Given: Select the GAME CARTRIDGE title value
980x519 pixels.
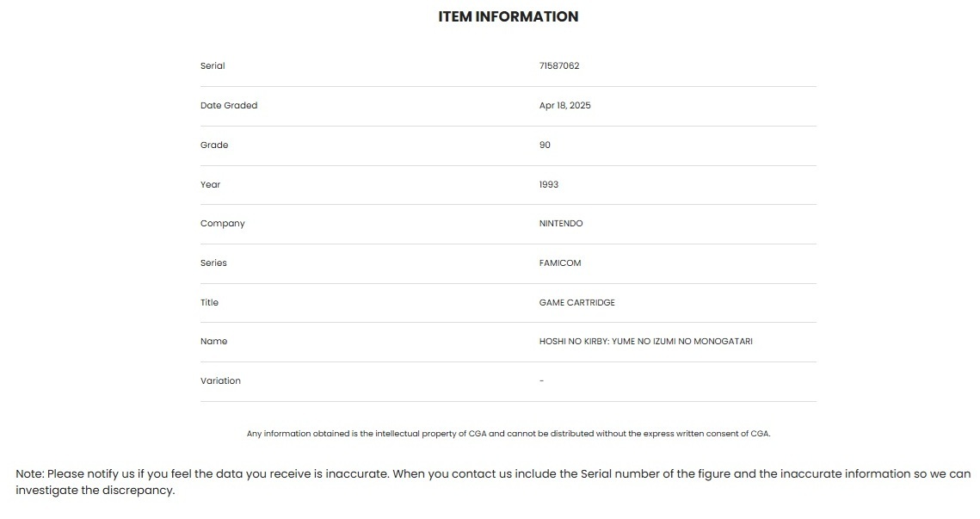Looking at the screenshot, I should tap(576, 303).
